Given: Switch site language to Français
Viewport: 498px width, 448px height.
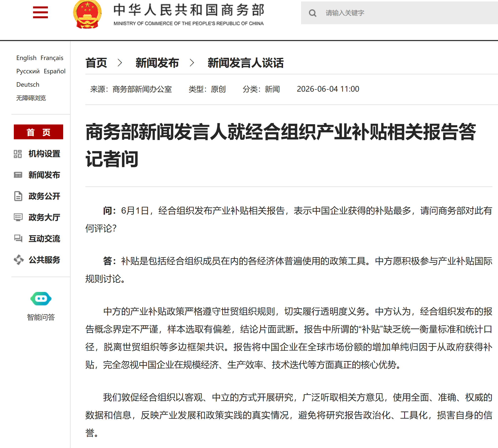Looking at the screenshot, I should point(52,58).
